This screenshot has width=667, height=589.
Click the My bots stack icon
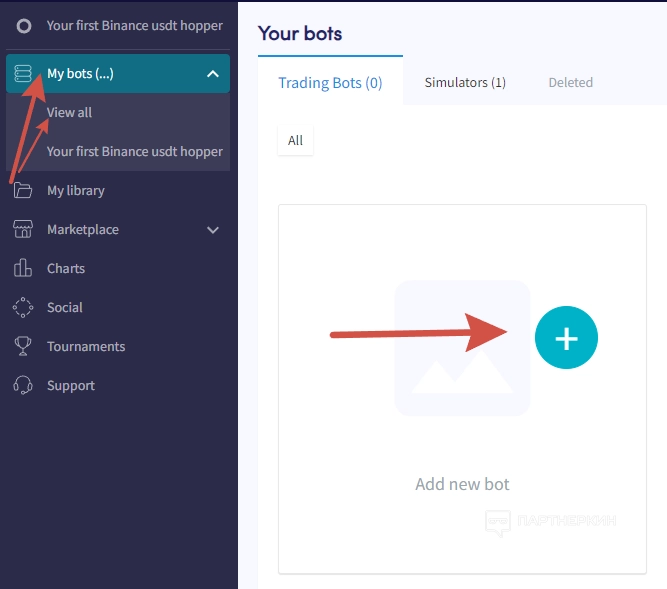click(x=23, y=73)
